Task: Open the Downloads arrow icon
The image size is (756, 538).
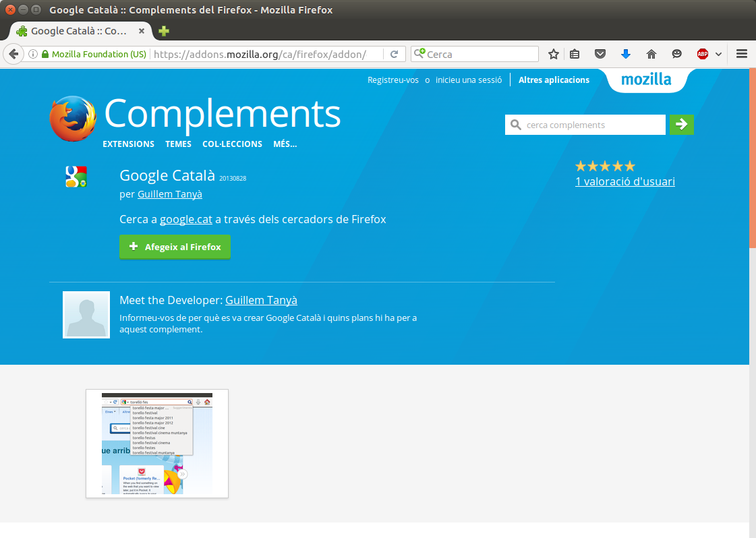Action: tap(626, 54)
